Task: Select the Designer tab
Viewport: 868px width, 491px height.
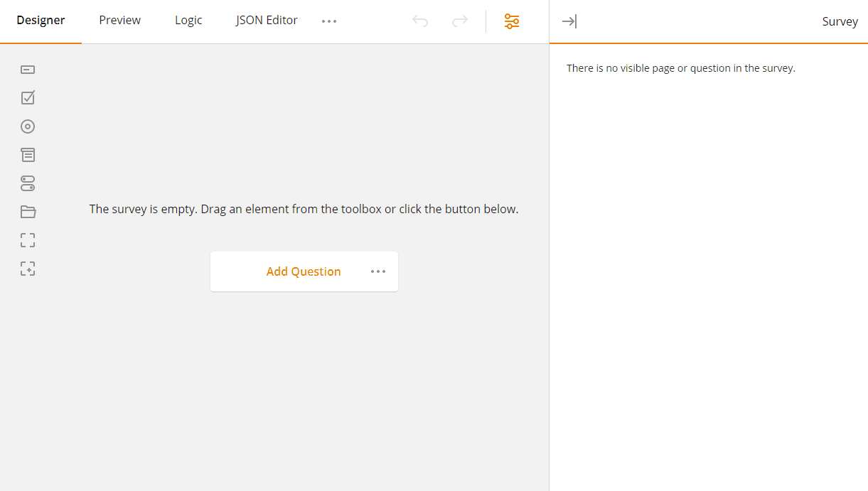Action: (40, 20)
